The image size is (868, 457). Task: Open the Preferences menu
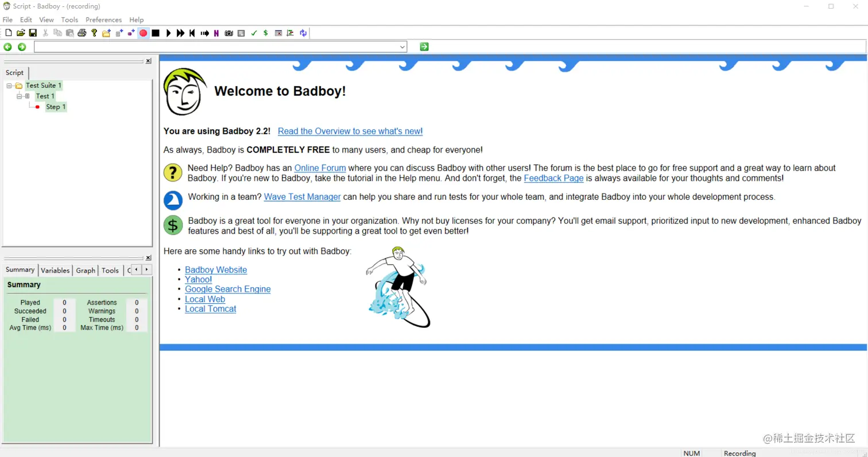coord(104,20)
